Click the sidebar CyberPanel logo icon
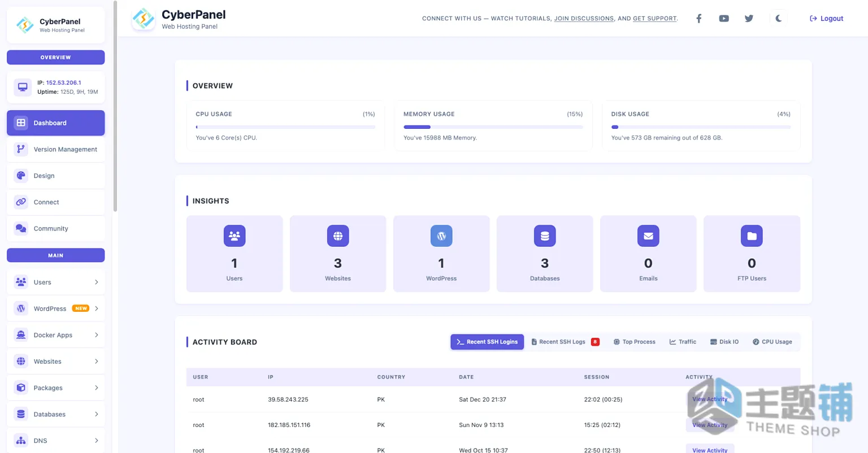Viewport: 868px width, 453px height. point(25,25)
